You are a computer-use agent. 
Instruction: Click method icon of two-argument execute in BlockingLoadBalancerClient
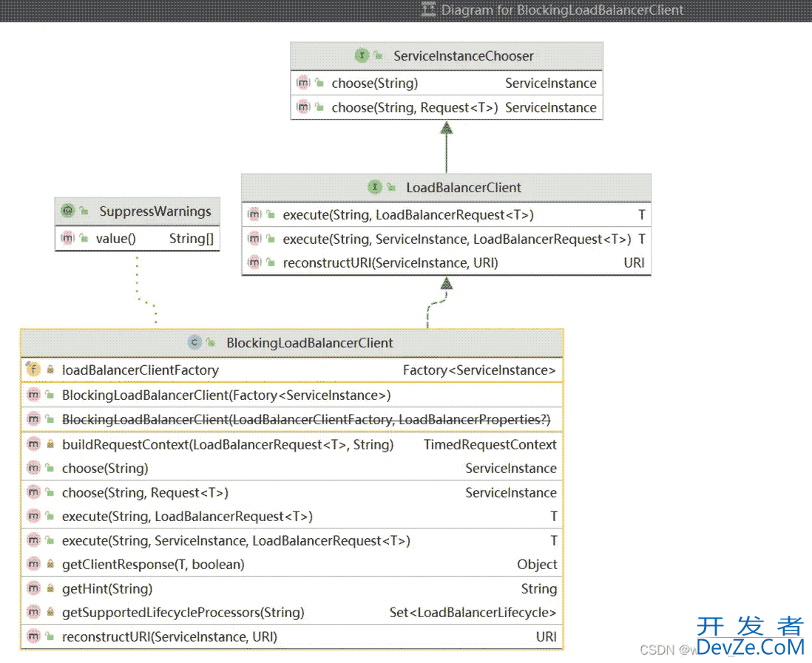(x=33, y=516)
